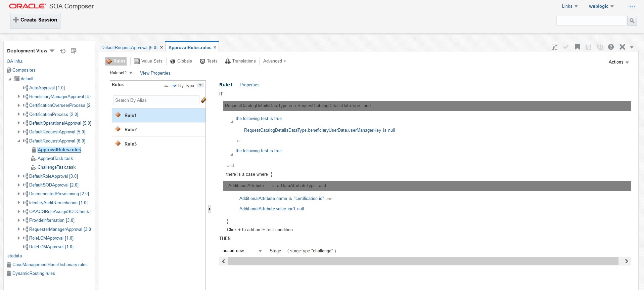Click the single-disk save icon
This screenshot has height=290, width=644.
(588, 47)
